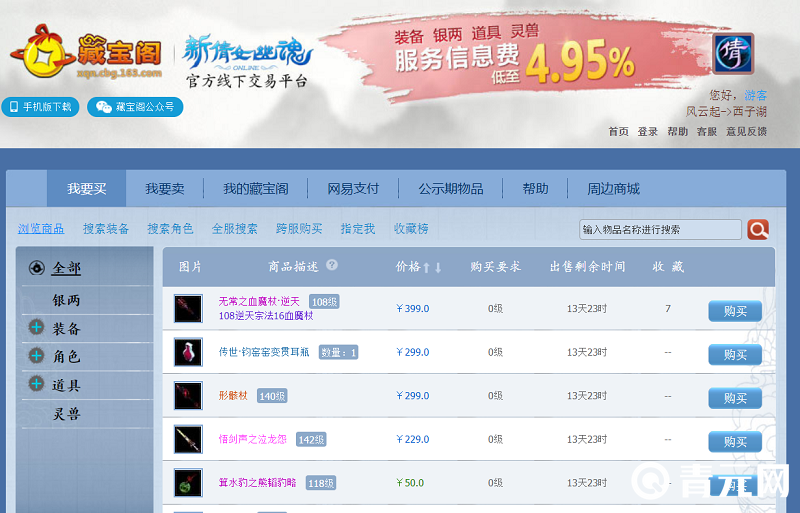
Task: Open the 帮助 tab in navigation bar
Action: click(x=535, y=189)
